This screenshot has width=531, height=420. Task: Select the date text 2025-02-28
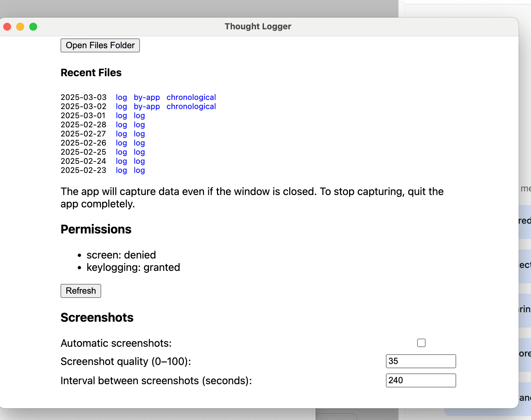tap(84, 125)
